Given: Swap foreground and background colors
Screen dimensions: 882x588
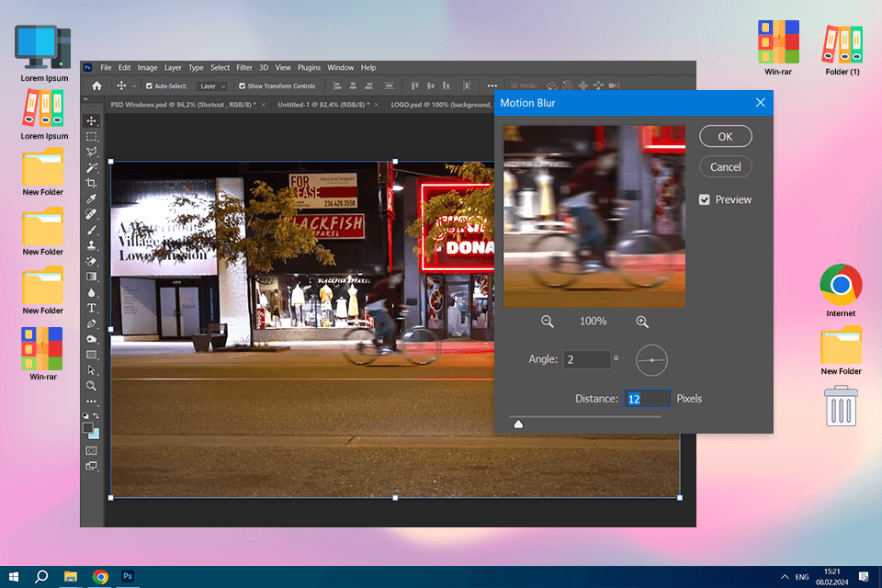Looking at the screenshot, I should (x=96, y=416).
